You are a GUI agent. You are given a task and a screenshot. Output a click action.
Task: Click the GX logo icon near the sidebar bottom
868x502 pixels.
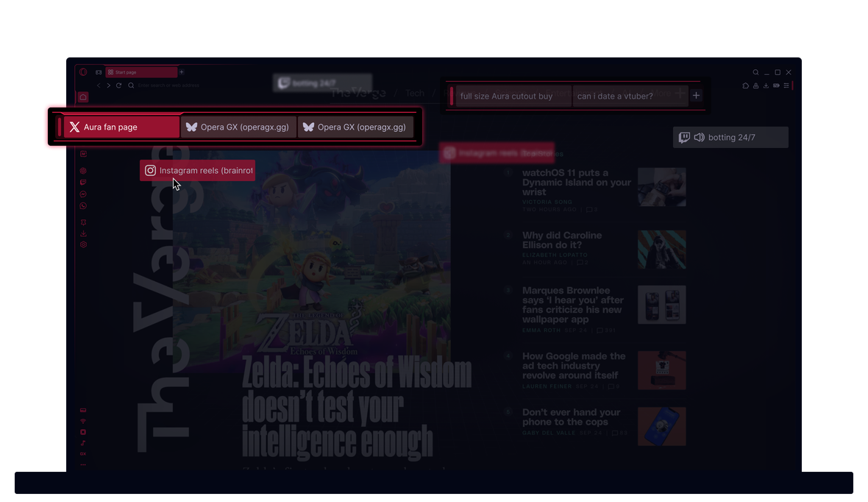[x=83, y=453]
